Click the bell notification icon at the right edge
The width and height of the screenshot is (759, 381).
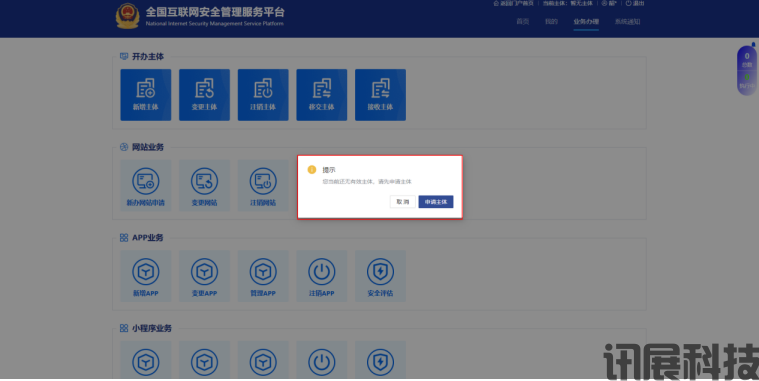coord(753,45)
